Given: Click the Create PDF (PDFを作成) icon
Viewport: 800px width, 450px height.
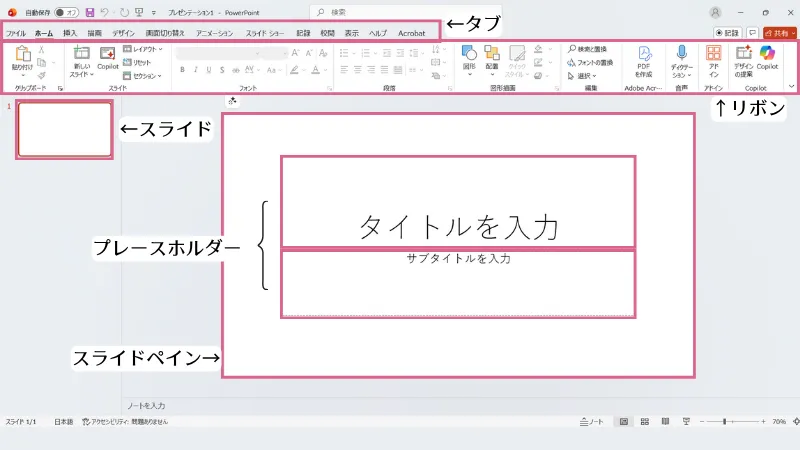Looking at the screenshot, I should point(644,54).
